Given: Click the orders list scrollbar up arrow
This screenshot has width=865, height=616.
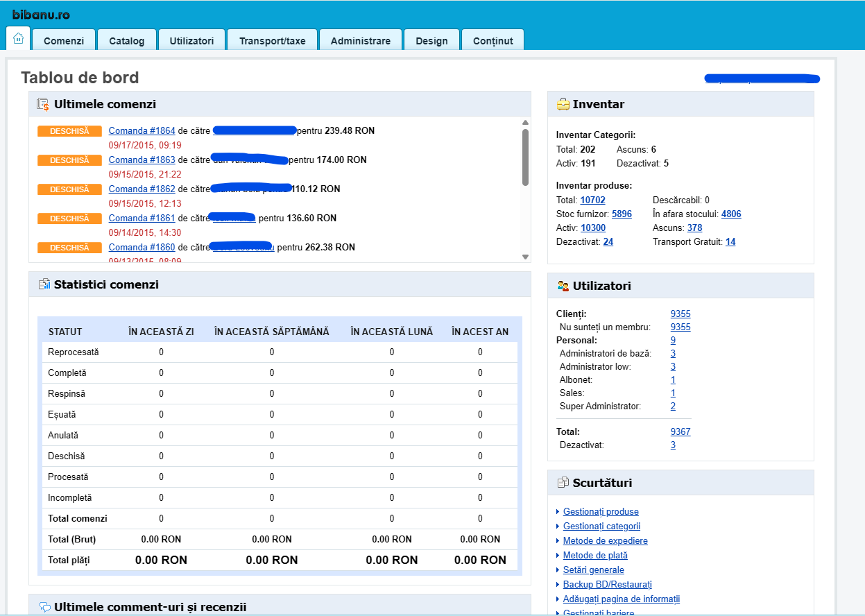Looking at the screenshot, I should (x=525, y=123).
